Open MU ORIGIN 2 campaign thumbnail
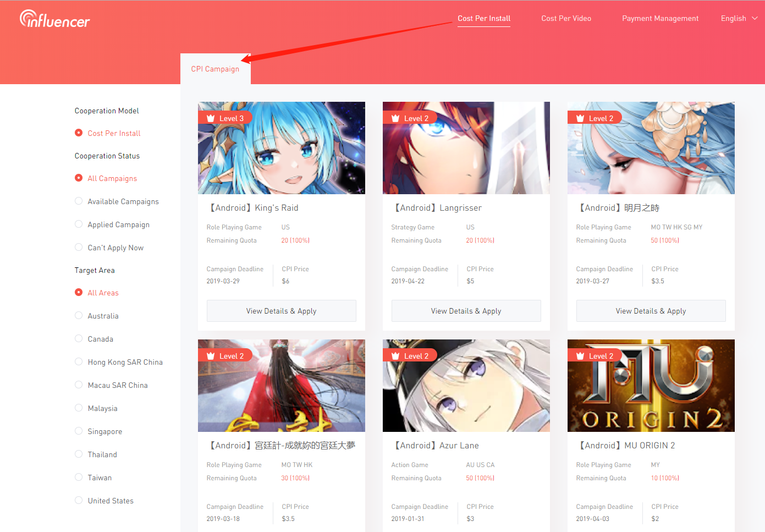Screen dimensions: 765x532 pyautogui.click(x=651, y=386)
